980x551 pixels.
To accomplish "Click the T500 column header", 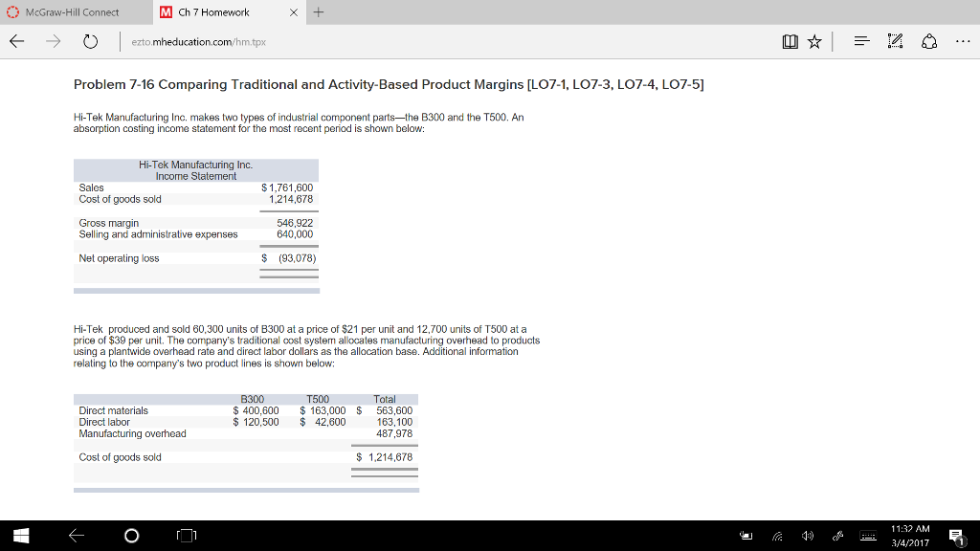I will tap(318, 399).
